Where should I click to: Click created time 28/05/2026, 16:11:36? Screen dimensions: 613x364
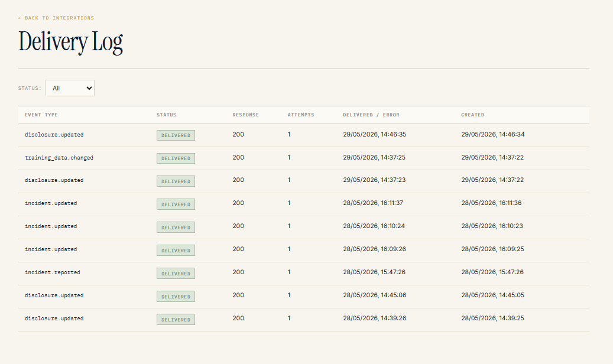point(491,203)
